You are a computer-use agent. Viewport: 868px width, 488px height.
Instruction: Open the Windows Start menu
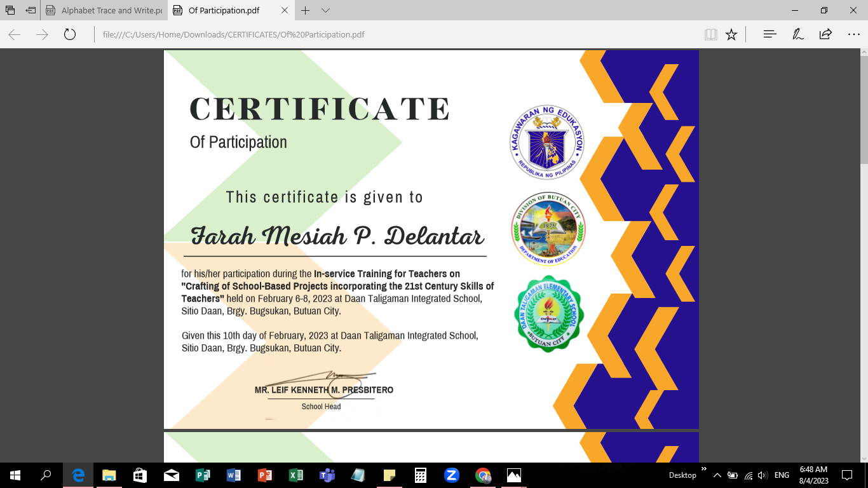tap(15, 475)
